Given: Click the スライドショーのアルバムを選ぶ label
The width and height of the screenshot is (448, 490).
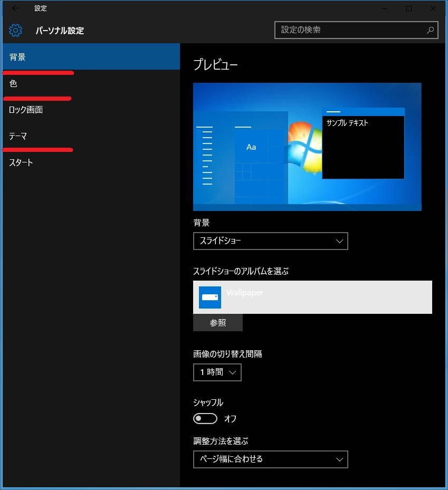Looking at the screenshot, I should 241,271.
